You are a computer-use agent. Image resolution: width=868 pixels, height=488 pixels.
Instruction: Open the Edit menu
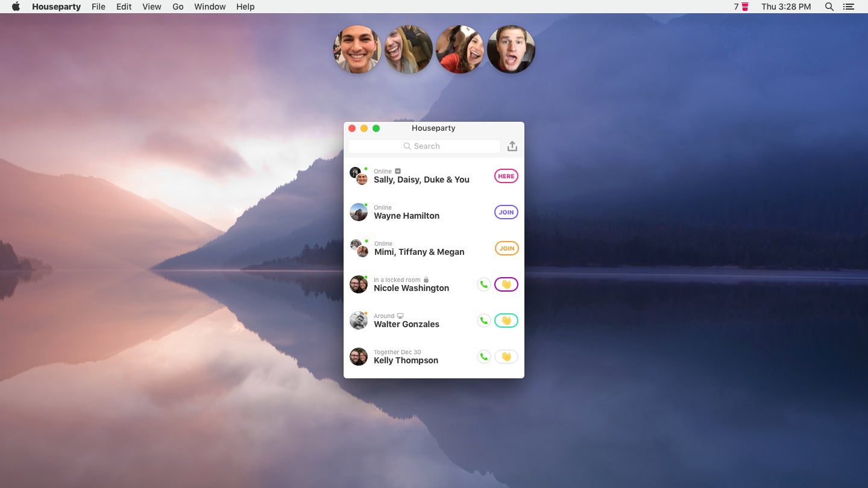[x=124, y=7]
